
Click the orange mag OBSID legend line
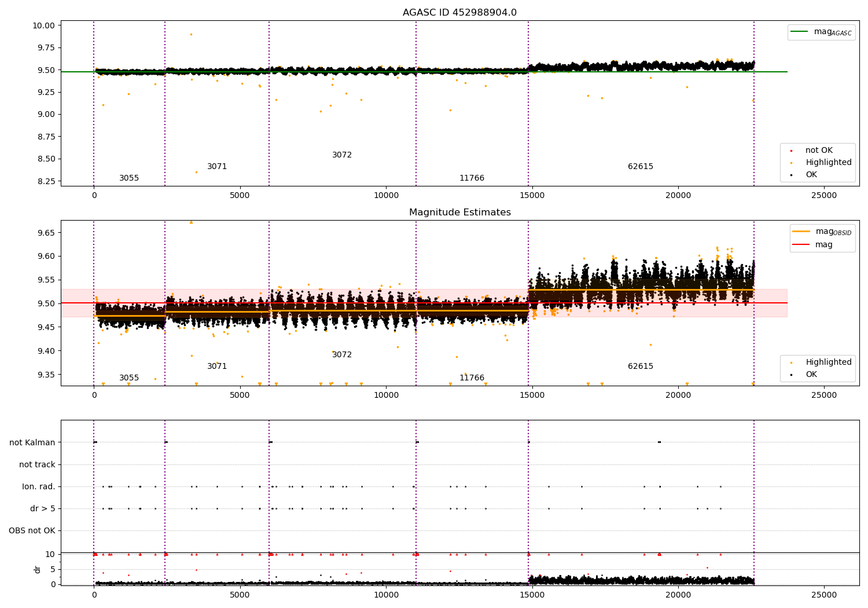pos(801,232)
